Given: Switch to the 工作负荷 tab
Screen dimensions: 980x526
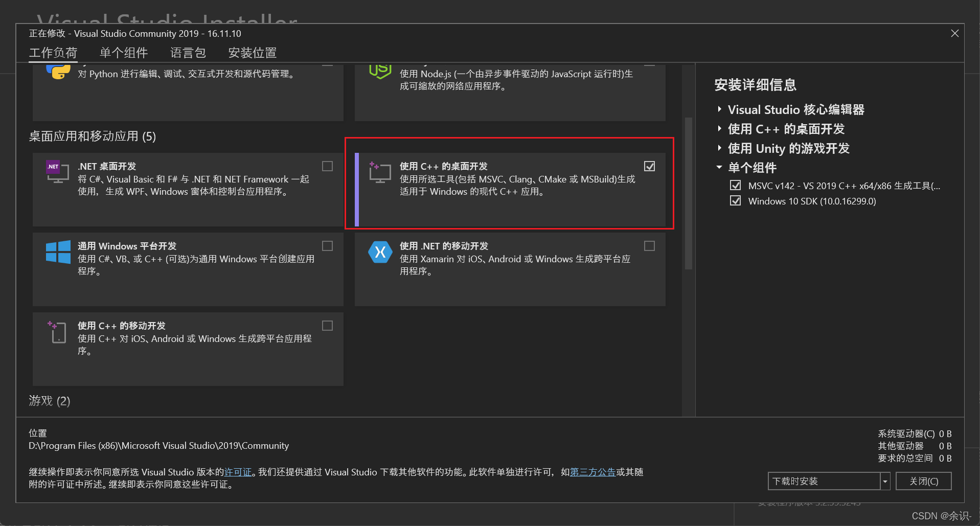Looking at the screenshot, I should pyautogui.click(x=53, y=53).
